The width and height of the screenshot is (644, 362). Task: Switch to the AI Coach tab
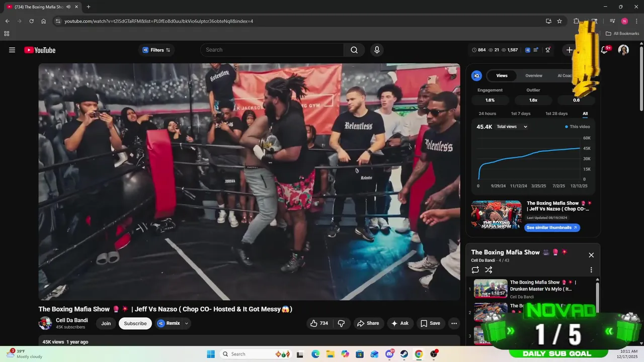point(566,75)
